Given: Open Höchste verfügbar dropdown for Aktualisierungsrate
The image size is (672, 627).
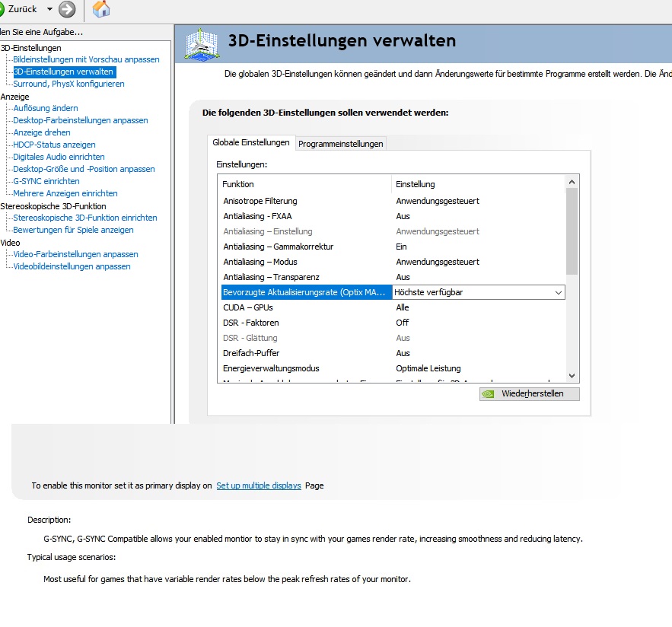Looking at the screenshot, I should coord(478,292).
